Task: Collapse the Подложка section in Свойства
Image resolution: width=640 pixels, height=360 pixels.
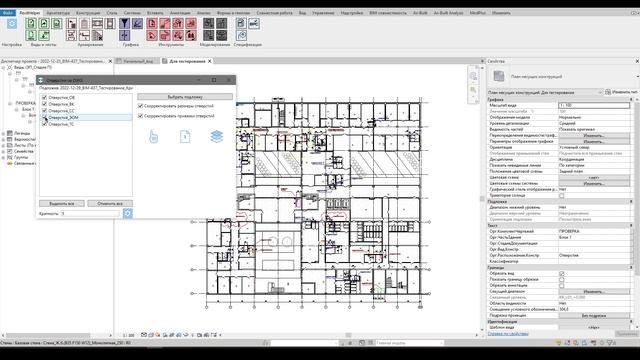Action: tap(631, 201)
